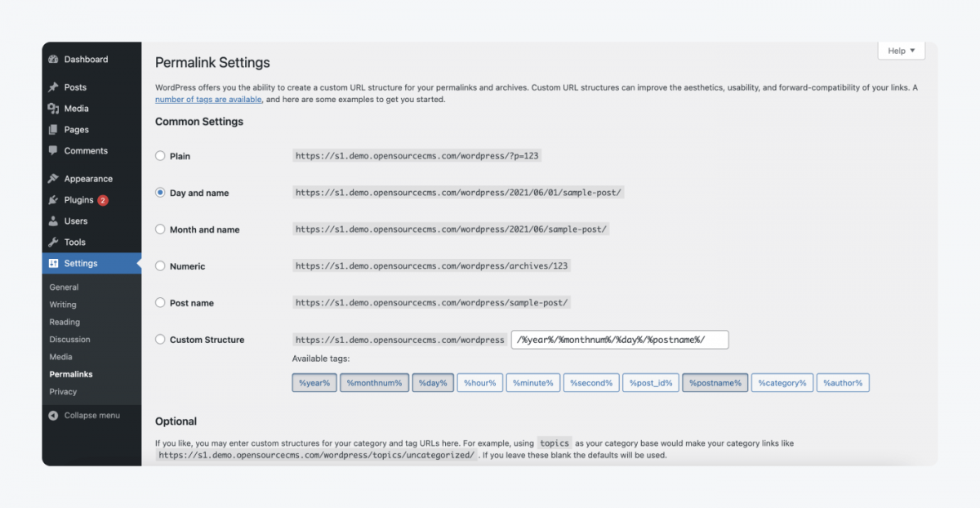This screenshot has height=508, width=980.
Task: Toggle the %postname% tag button
Action: [x=715, y=383]
